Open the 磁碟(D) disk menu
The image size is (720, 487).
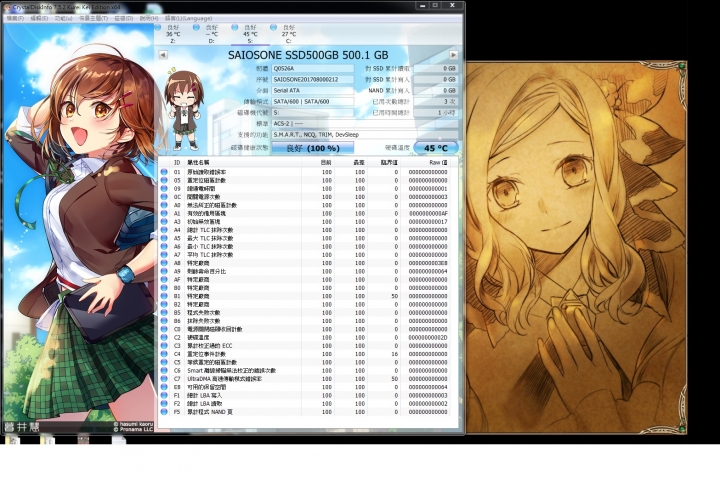[124, 18]
